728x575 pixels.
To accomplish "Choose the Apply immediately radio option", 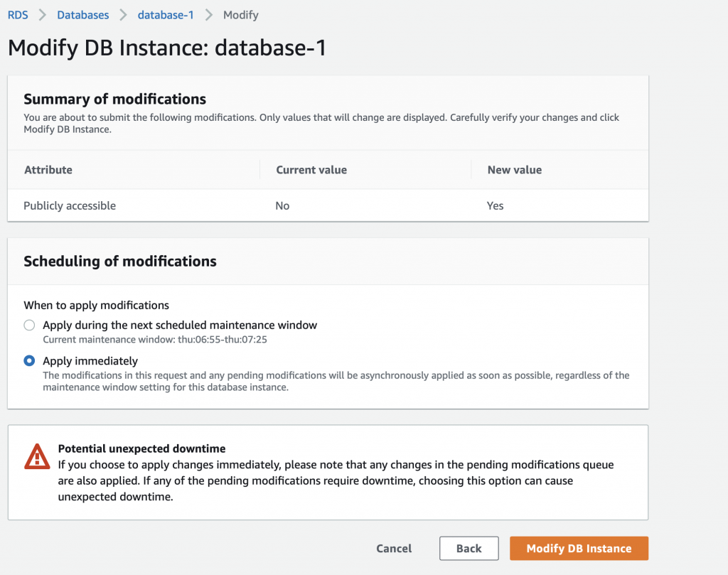I will click(29, 360).
